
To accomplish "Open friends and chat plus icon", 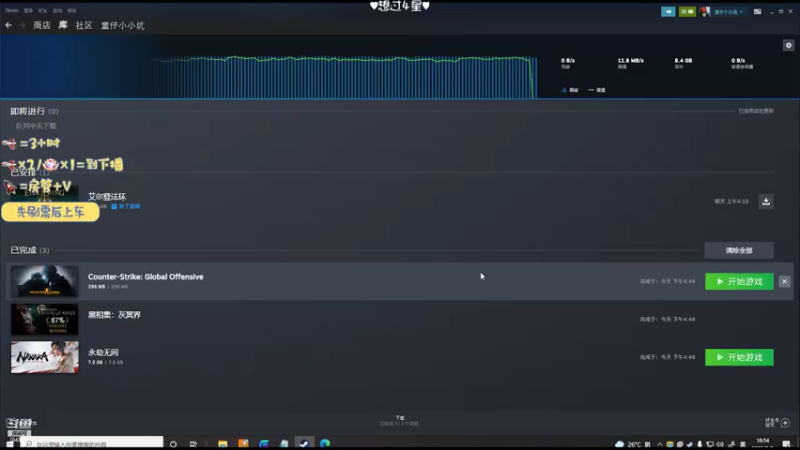I will [x=785, y=422].
